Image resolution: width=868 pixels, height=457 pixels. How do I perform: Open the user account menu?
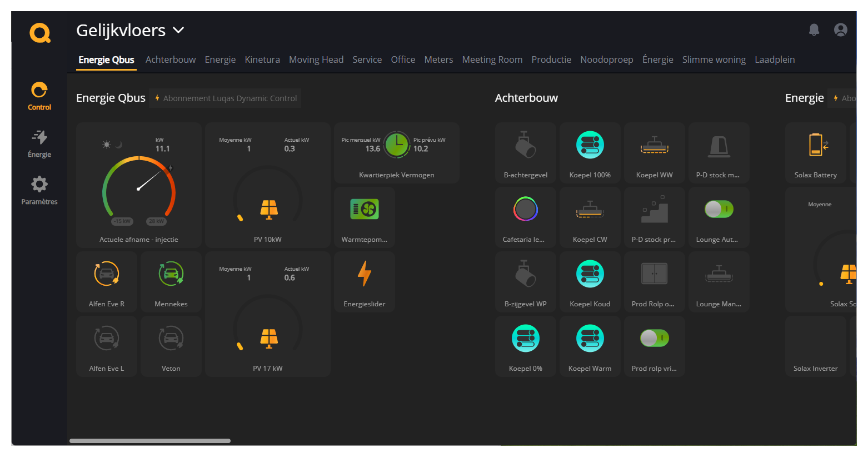click(x=840, y=30)
